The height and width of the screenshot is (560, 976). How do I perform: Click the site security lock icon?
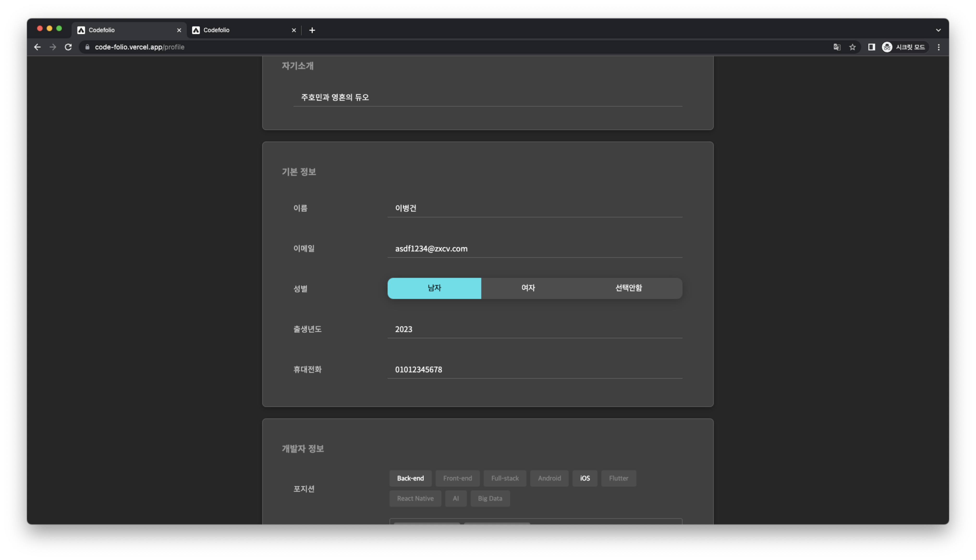point(87,47)
